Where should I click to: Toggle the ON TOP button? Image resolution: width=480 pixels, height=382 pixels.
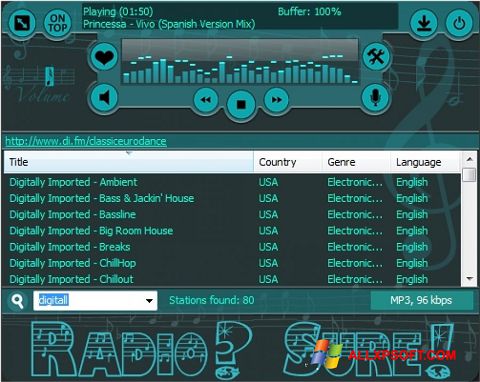coord(57,23)
